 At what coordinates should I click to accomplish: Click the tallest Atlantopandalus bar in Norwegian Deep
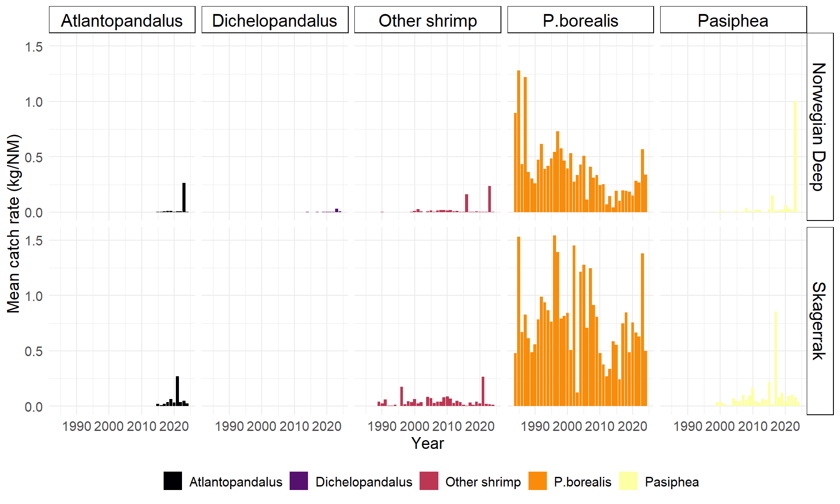pos(184,198)
